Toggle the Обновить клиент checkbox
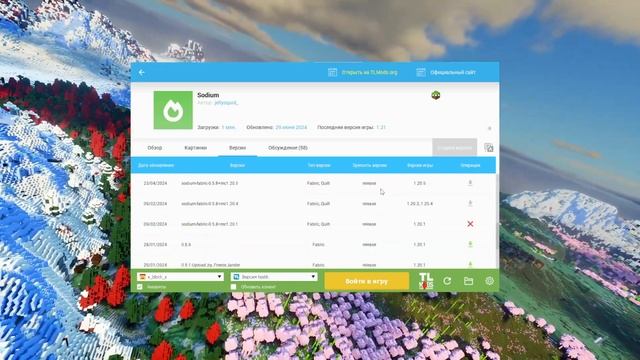 pyautogui.click(x=233, y=287)
